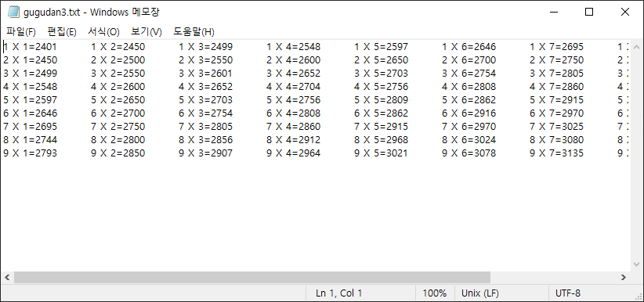Click the text '9 X 6=3078'

[469, 153]
